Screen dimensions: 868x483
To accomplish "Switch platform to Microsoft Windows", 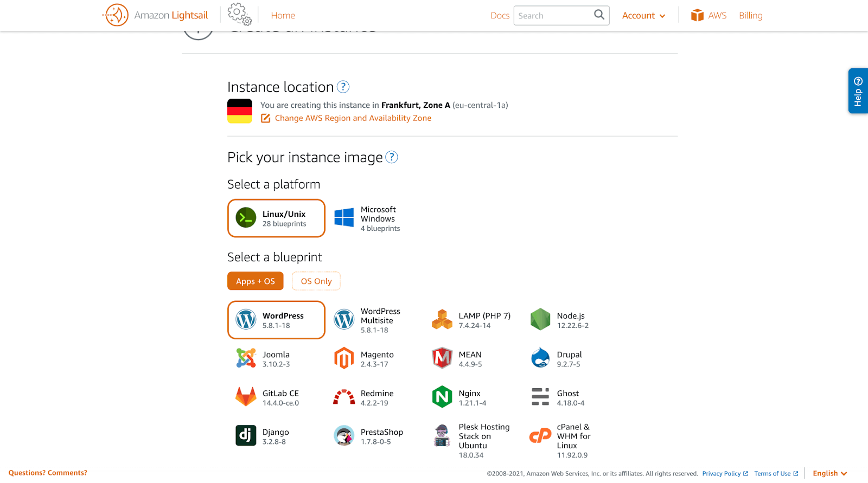I will pyautogui.click(x=368, y=218).
